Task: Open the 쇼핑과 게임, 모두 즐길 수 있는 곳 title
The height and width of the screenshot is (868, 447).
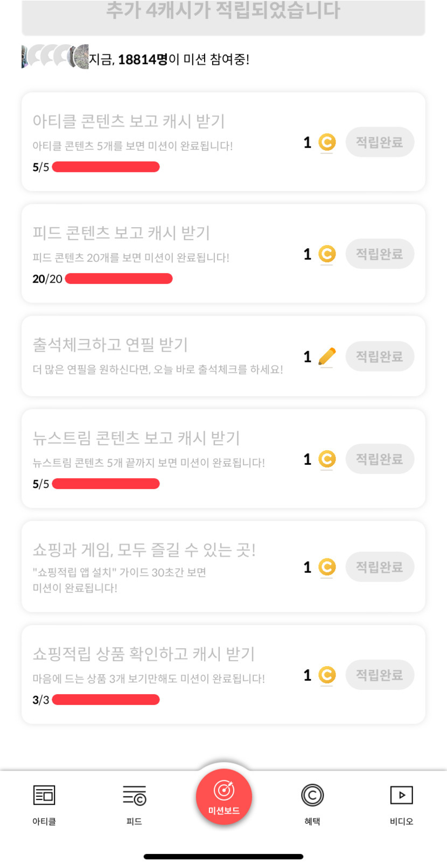Action: click(144, 550)
